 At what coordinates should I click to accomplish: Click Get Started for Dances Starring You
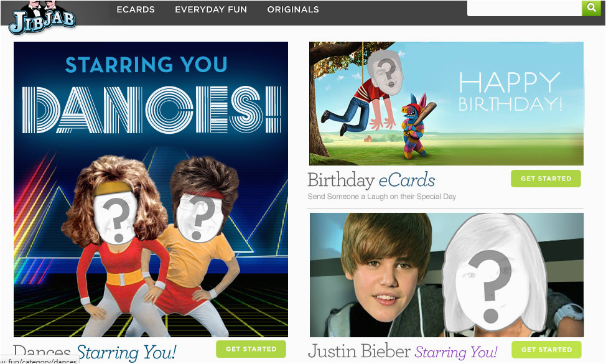click(251, 349)
